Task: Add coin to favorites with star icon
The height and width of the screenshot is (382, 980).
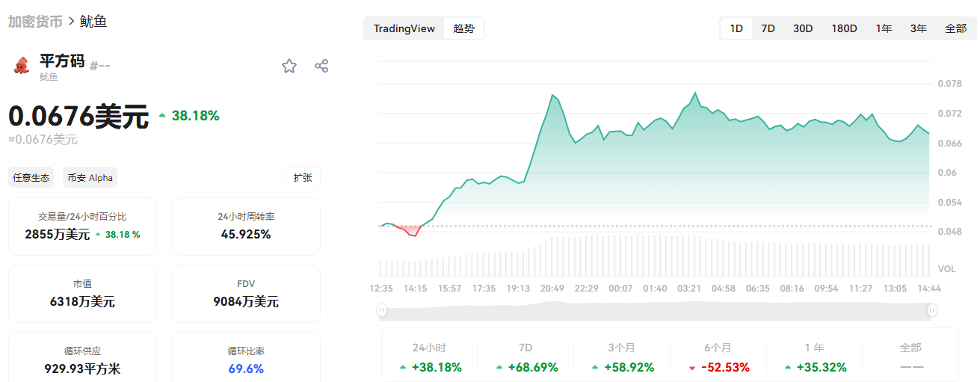Action: pos(289,66)
